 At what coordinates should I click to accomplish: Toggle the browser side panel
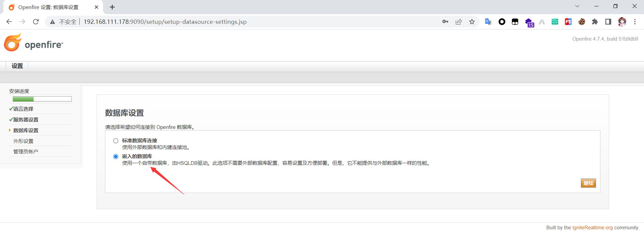(608, 22)
